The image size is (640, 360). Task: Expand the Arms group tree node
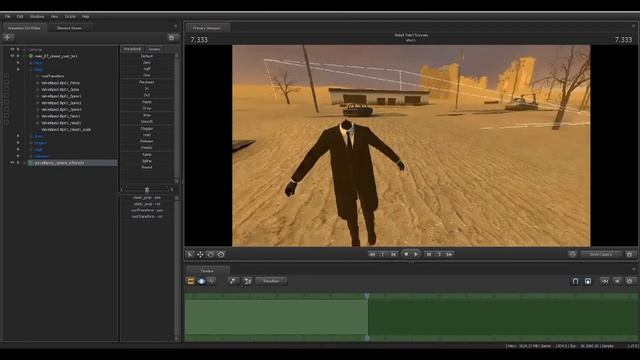click(x=31, y=136)
